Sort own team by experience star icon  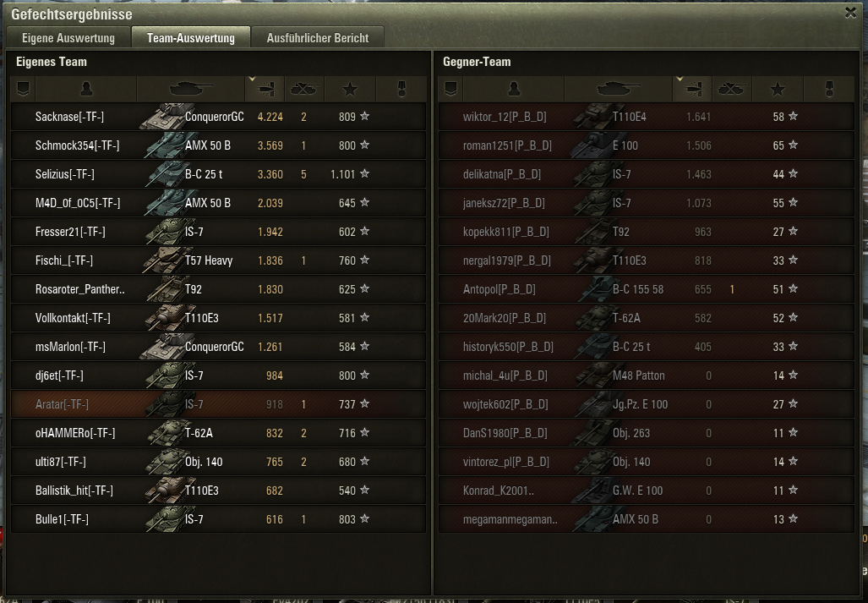350,89
